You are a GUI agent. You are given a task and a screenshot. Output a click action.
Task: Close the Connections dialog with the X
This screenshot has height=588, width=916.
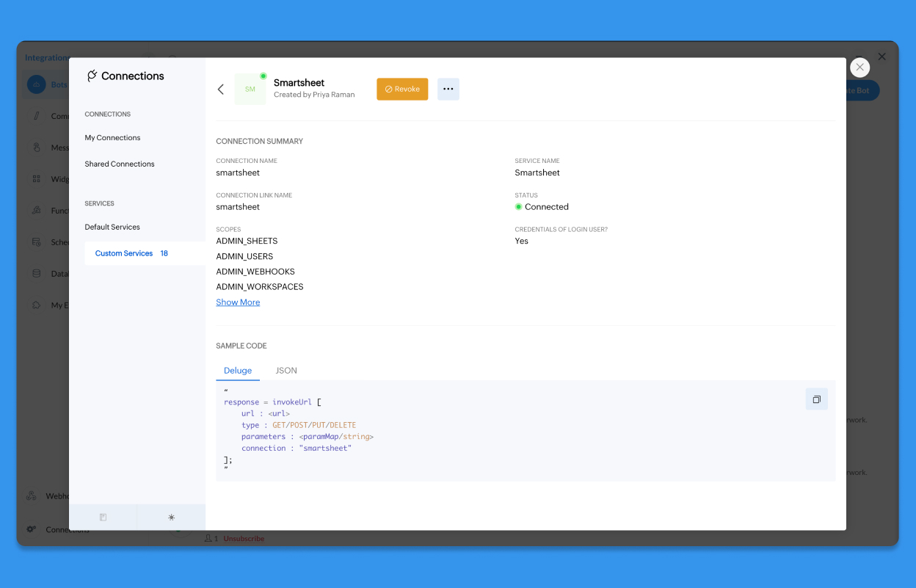coord(860,67)
